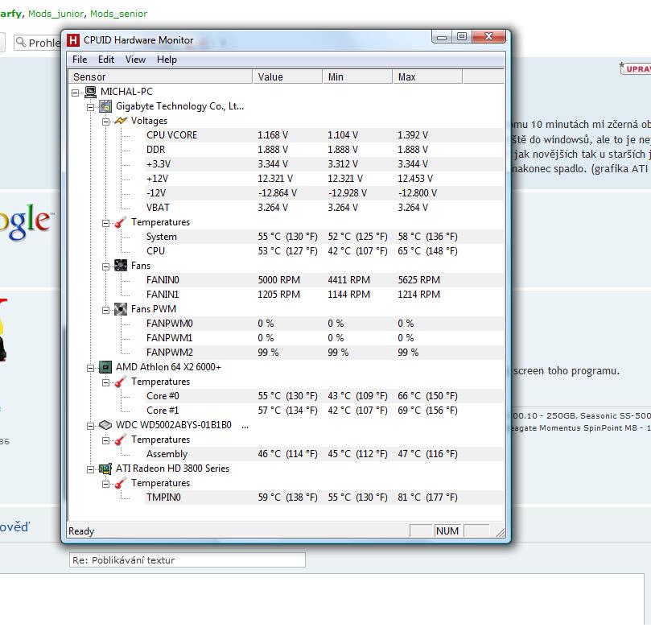This screenshot has width=651, height=644.
Task: Click the Max column header
Action: [x=427, y=76]
